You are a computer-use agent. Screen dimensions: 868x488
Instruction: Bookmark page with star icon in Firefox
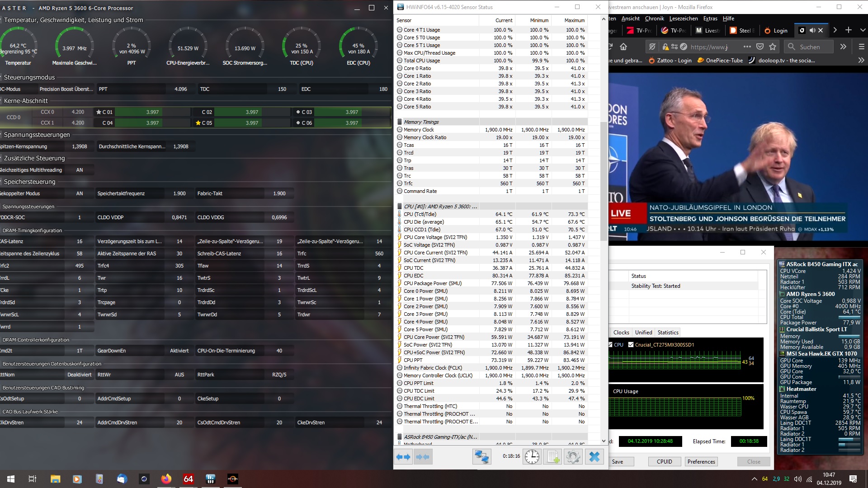(773, 47)
